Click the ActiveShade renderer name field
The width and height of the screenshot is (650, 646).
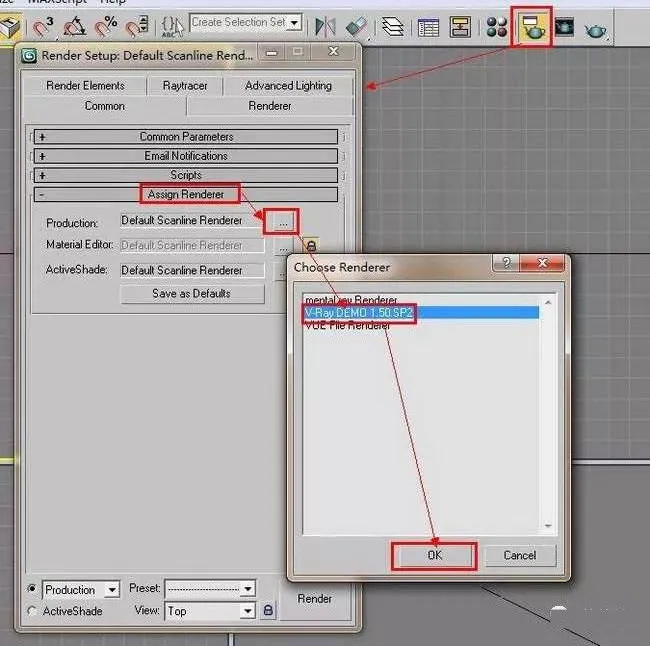(192, 270)
